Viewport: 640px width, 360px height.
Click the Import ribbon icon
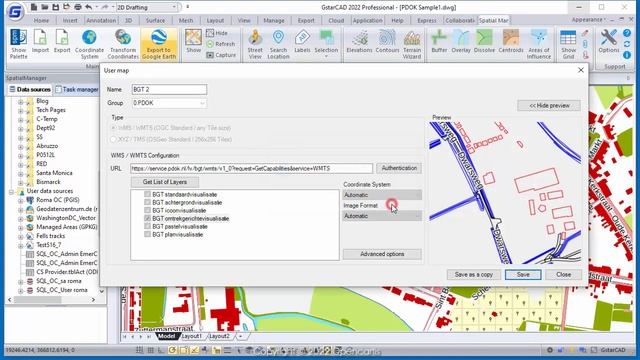click(40, 42)
